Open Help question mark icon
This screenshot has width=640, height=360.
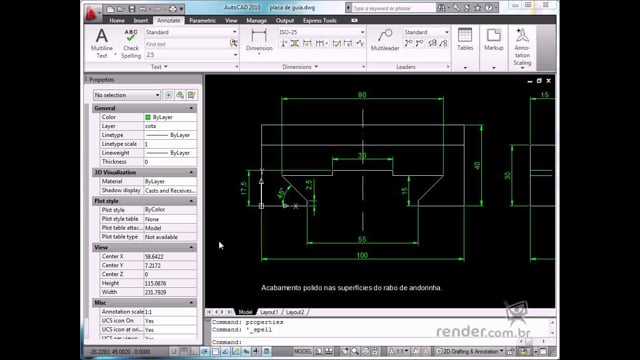pos(489,8)
